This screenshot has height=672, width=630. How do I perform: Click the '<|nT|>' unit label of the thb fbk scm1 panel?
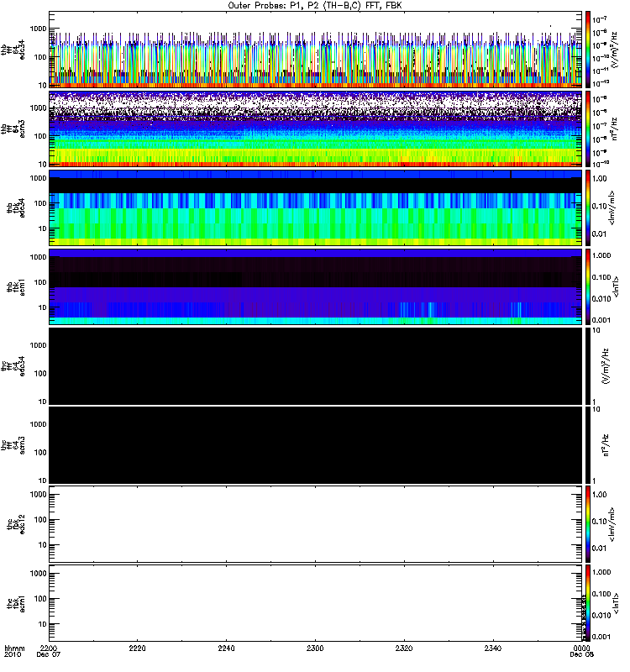coord(616,286)
